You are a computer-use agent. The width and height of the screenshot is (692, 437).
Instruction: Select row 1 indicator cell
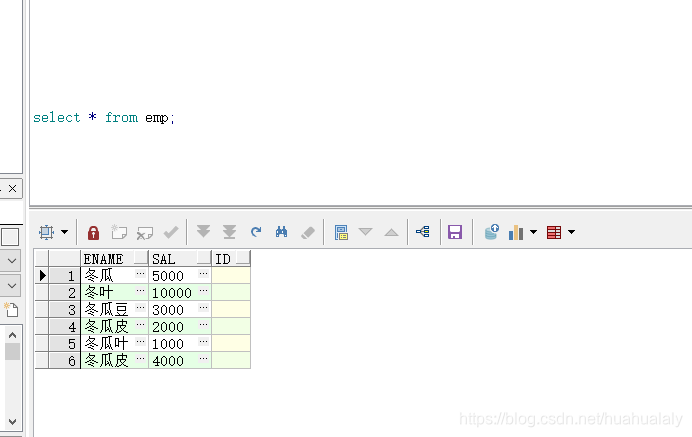[42, 275]
